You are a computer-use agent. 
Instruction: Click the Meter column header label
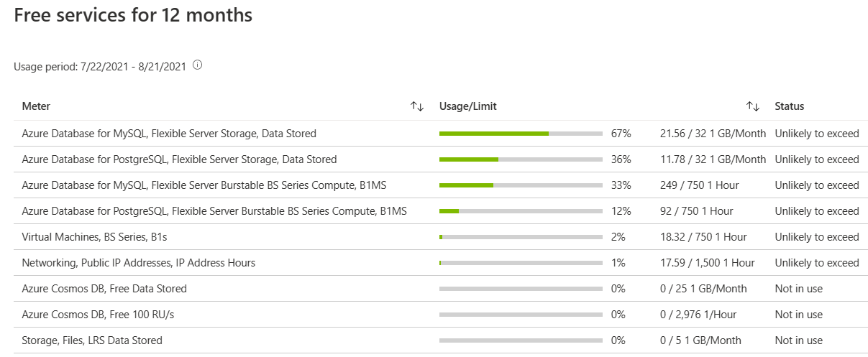[x=36, y=106]
